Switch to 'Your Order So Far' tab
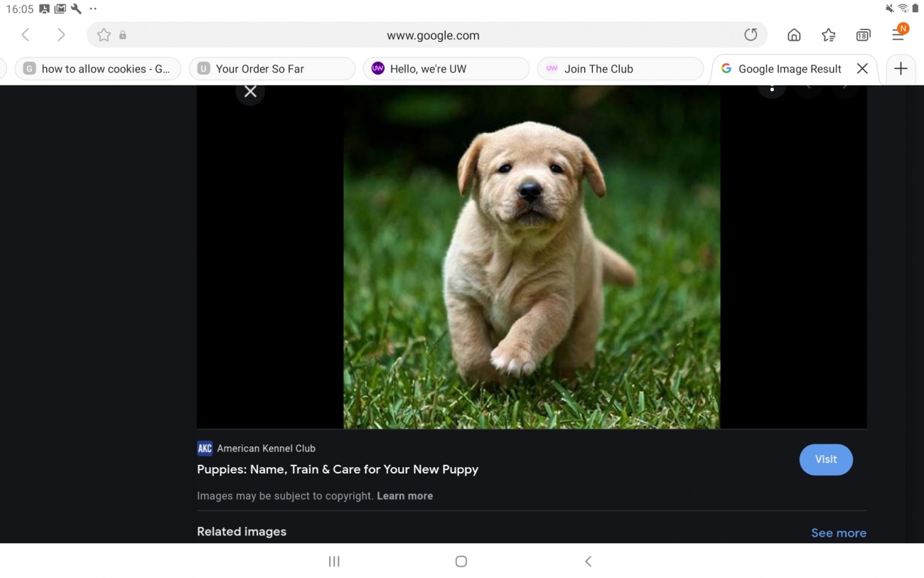Viewport: 924px width, 578px height. tap(272, 69)
